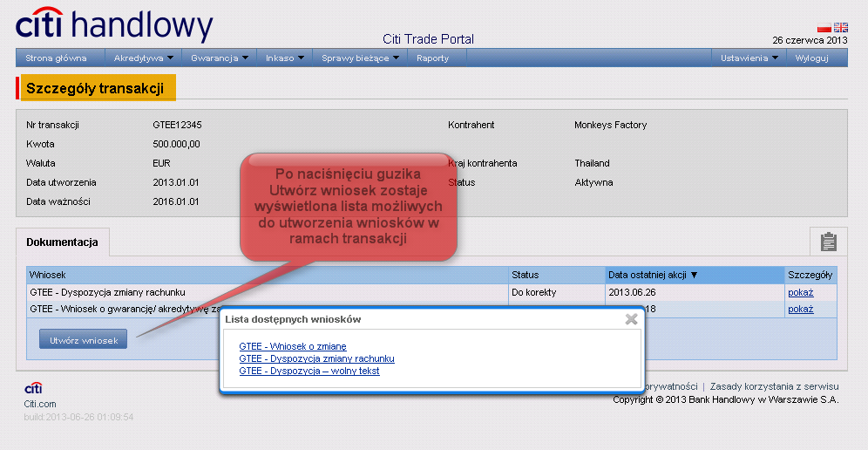The image size is (868, 450).
Task: Click GTEE - Dyspozycja zmiany rachunku table row
Action: 431,292
